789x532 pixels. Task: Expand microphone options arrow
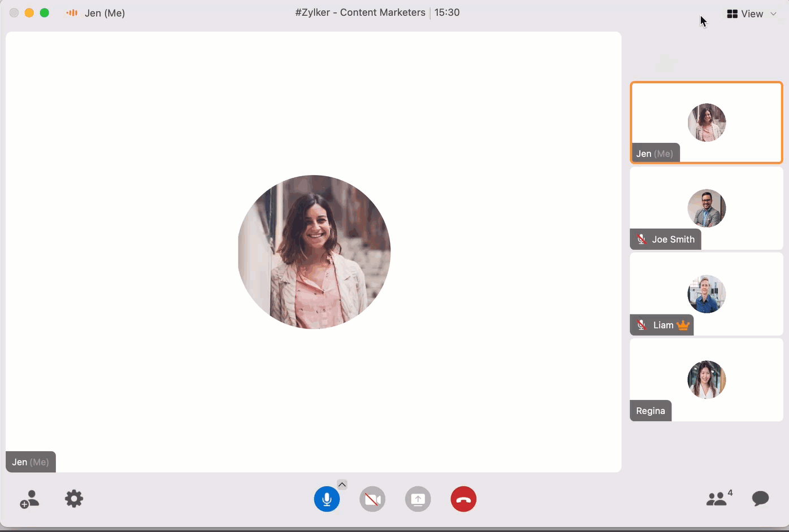pyautogui.click(x=342, y=485)
